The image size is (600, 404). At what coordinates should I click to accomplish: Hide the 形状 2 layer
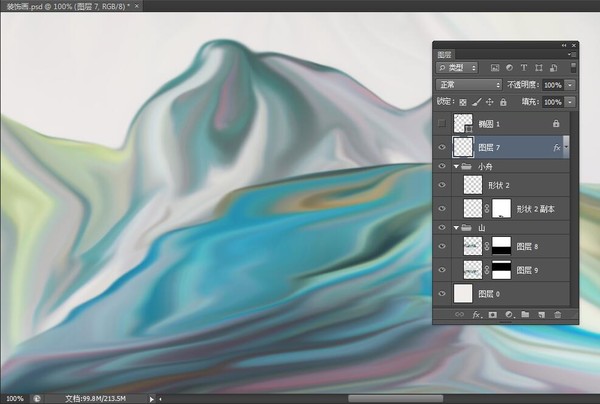click(x=442, y=185)
